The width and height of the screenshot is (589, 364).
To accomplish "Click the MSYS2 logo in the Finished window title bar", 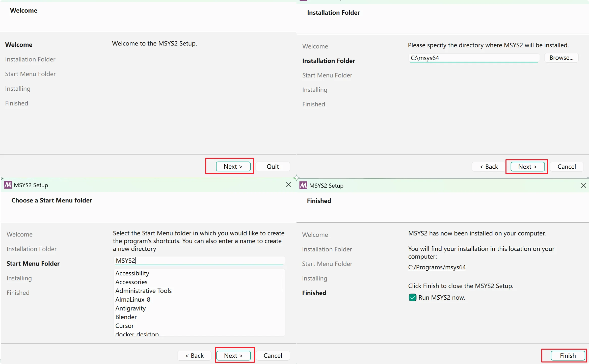I will (303, 186).
